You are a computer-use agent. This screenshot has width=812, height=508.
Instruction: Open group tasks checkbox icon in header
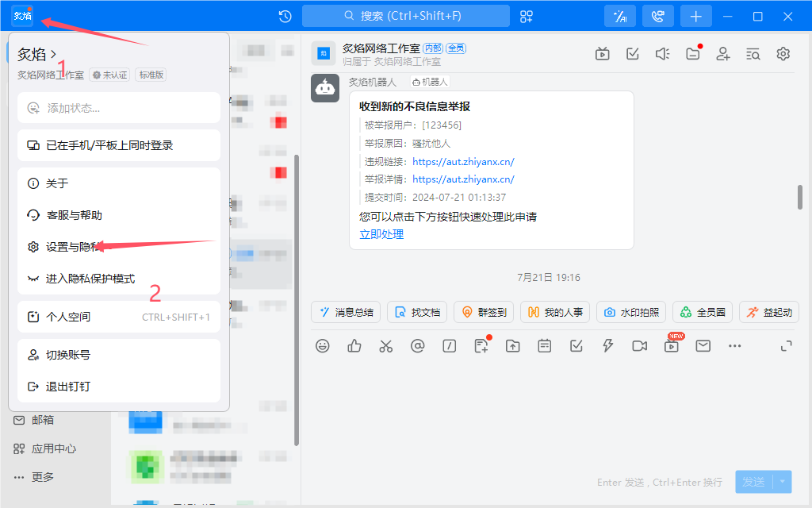[632, 53]
